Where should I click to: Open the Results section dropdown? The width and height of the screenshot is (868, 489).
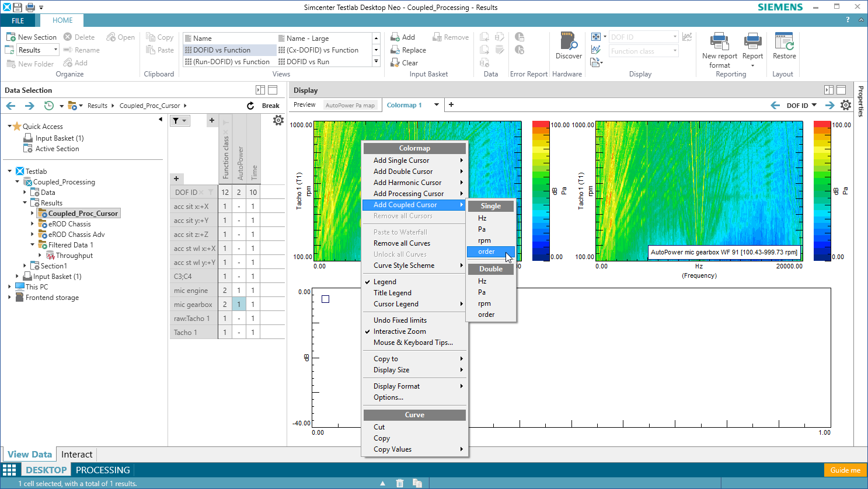click(55, 50)
